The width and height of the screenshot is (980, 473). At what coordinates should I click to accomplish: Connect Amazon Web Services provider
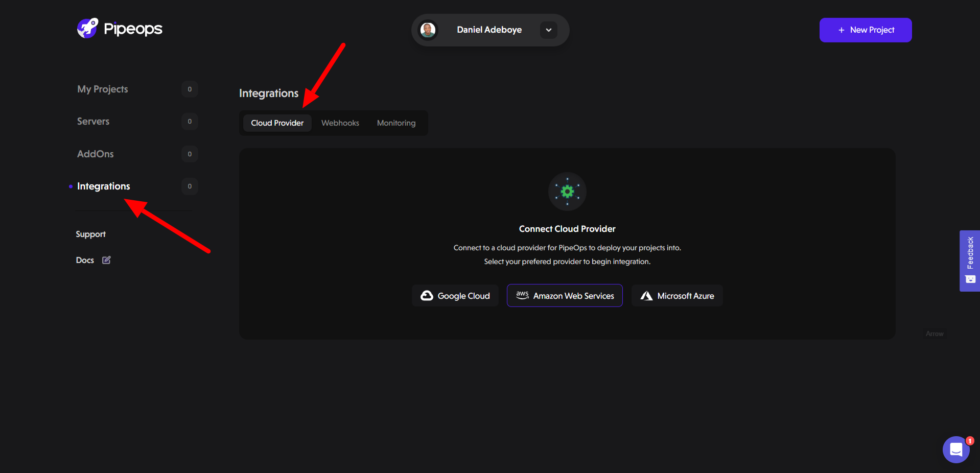(565, 296)
